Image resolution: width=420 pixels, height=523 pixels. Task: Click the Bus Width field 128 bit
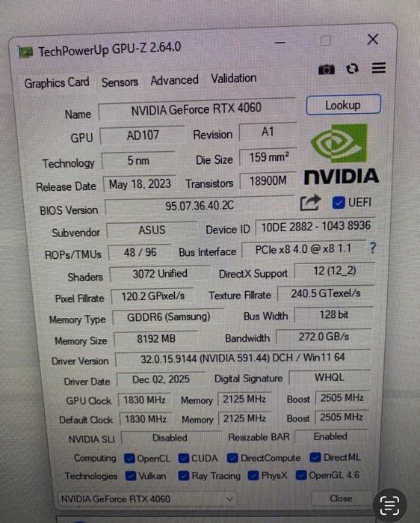(334, 314)
